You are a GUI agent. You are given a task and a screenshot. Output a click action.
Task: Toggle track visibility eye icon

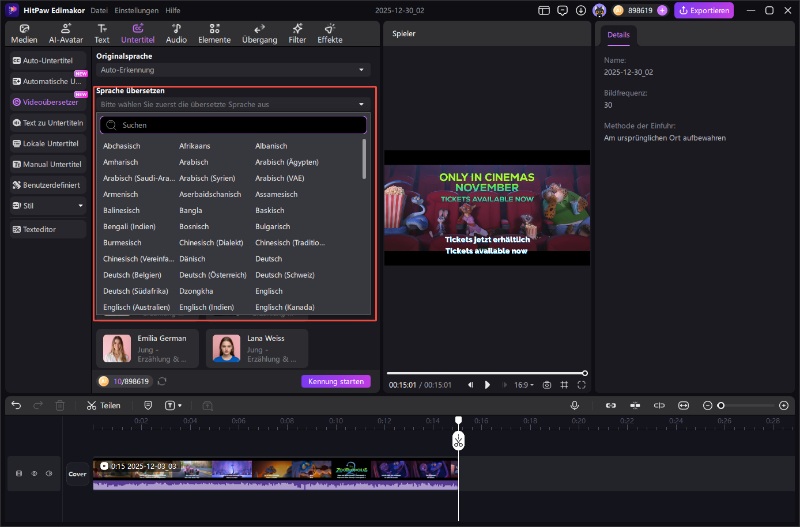[34, 474]
